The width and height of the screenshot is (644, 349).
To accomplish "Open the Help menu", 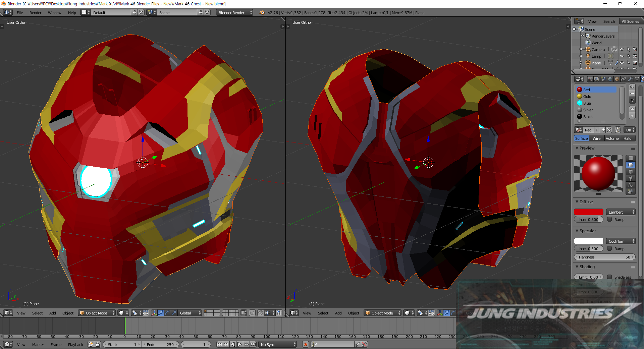I will 72,12.
